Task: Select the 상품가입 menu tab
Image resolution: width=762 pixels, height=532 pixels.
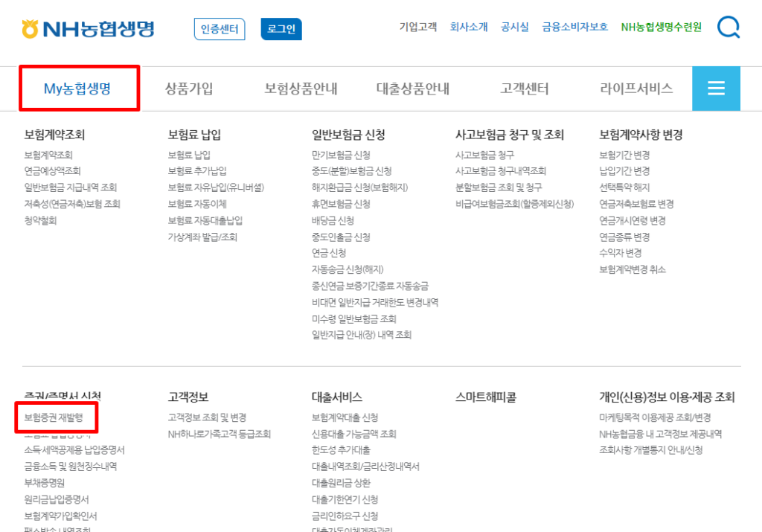Action: (x=189, y=89)
